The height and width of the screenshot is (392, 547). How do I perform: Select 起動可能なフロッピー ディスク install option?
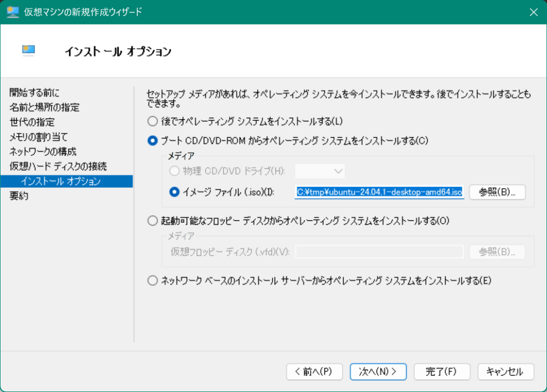(x=153, y=220)
